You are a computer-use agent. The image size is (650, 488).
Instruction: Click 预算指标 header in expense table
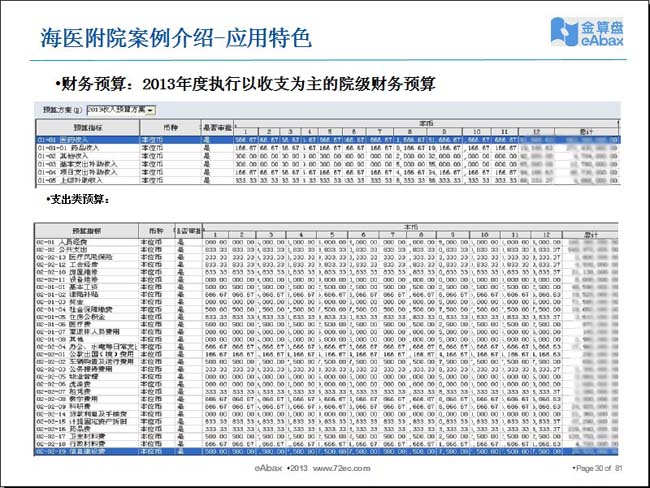pos(87,231)
